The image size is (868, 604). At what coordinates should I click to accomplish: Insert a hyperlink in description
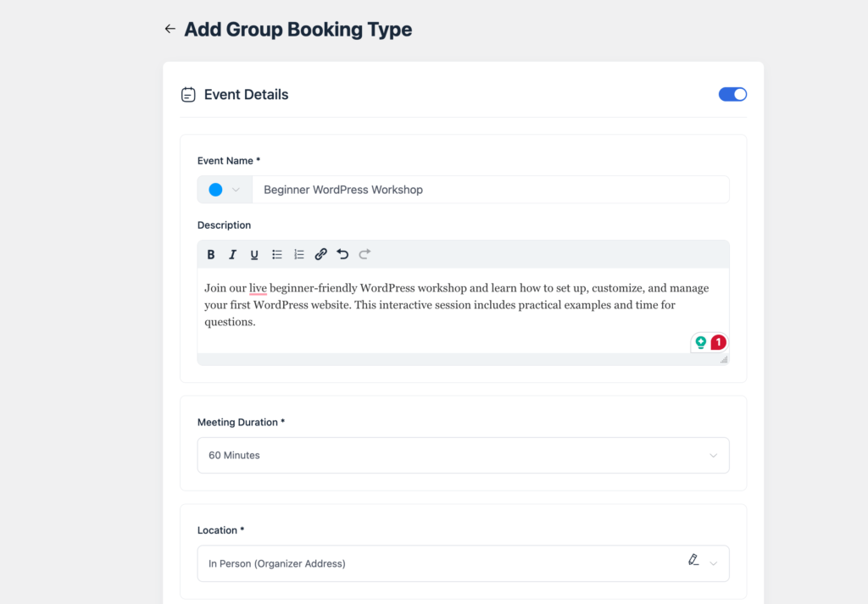321,254
